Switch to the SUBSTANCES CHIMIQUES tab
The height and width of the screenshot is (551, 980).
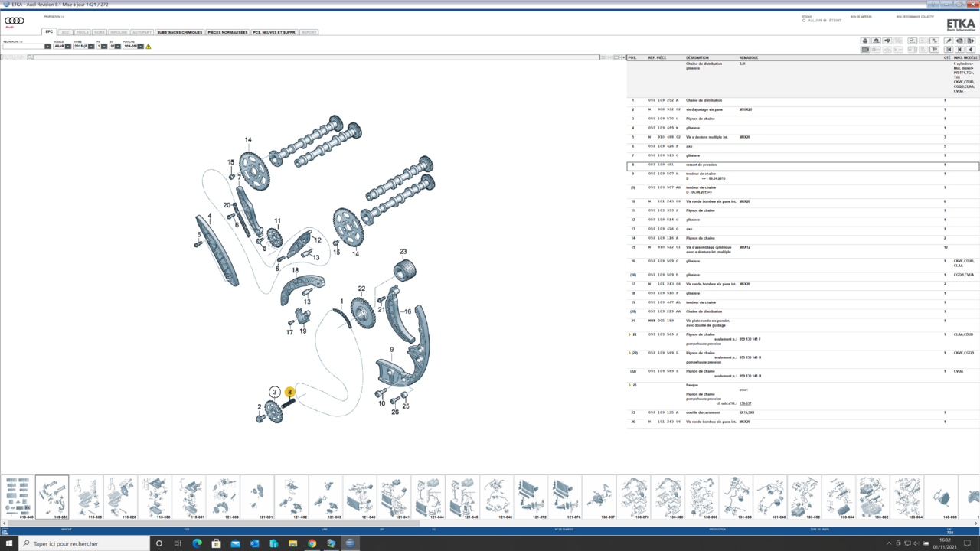coord(180,32)
